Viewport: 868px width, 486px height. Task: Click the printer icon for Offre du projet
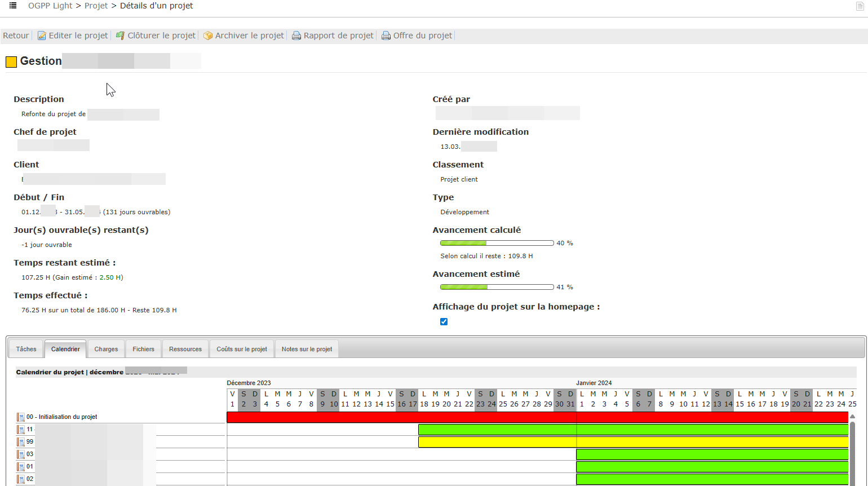(x=386, y=35)
